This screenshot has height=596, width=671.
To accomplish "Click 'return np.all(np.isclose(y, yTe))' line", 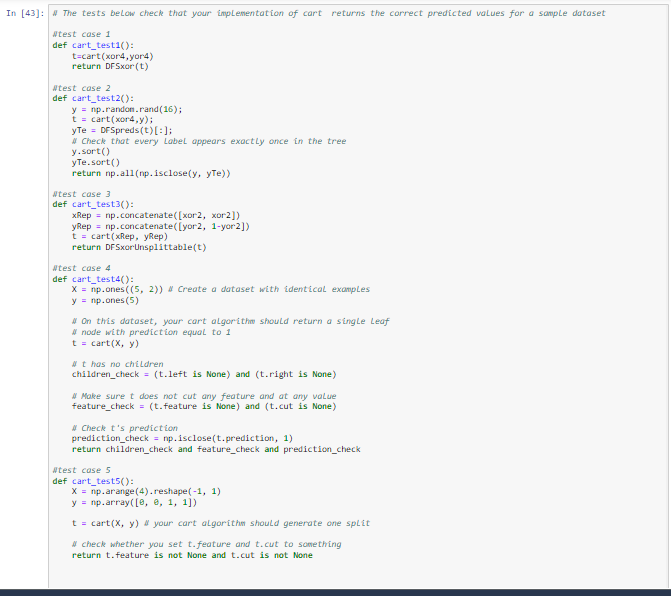I will [x=151, y=173].
